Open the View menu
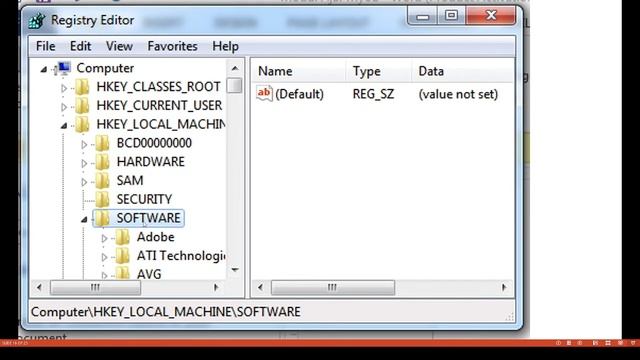Image resolution: width=640 pixels, height=360 pixels. (x=119, y=46)
